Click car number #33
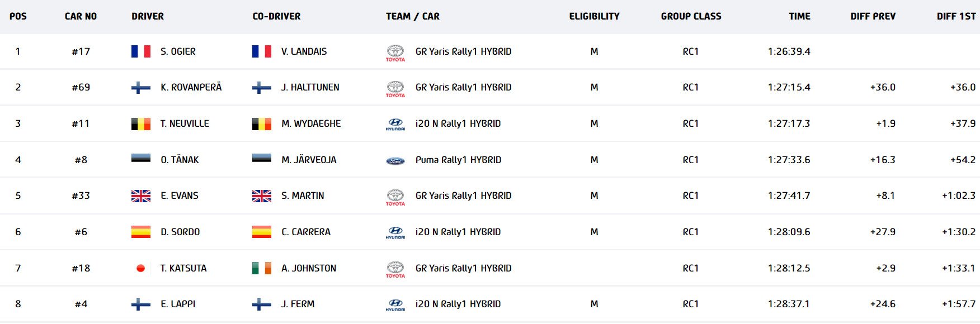This screenshot has height=324, width=980. (x=81, y=196)
